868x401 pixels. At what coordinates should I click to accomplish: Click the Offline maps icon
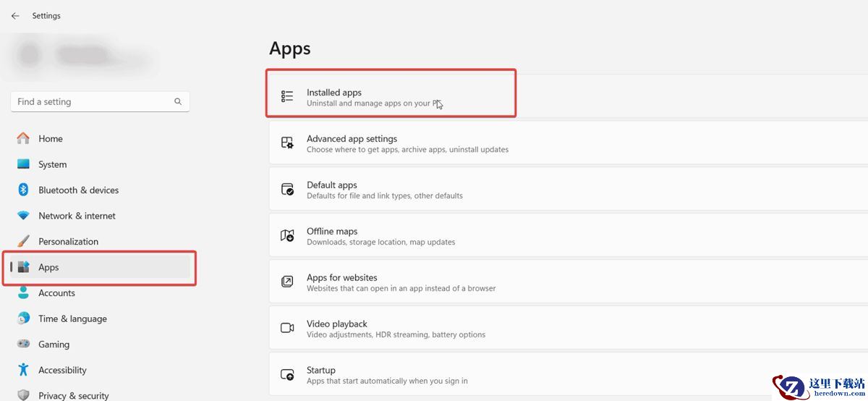click(287, 235)
